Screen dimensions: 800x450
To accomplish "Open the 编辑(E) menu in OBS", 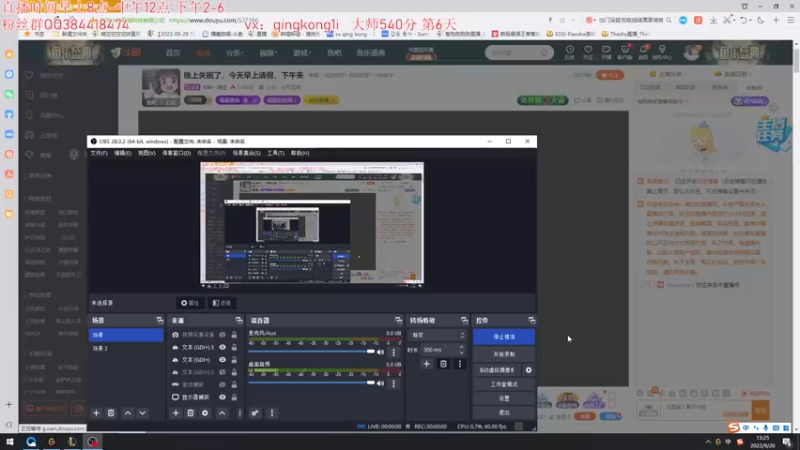I will tap(122, 153).
